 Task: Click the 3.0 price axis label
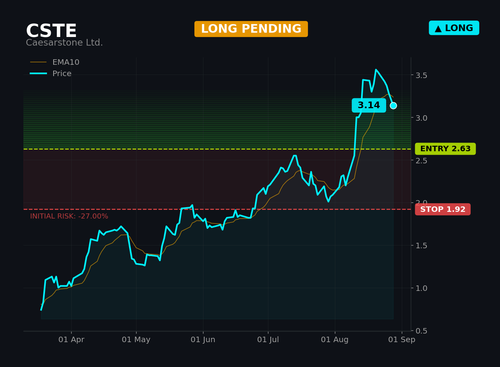point(421,118)
